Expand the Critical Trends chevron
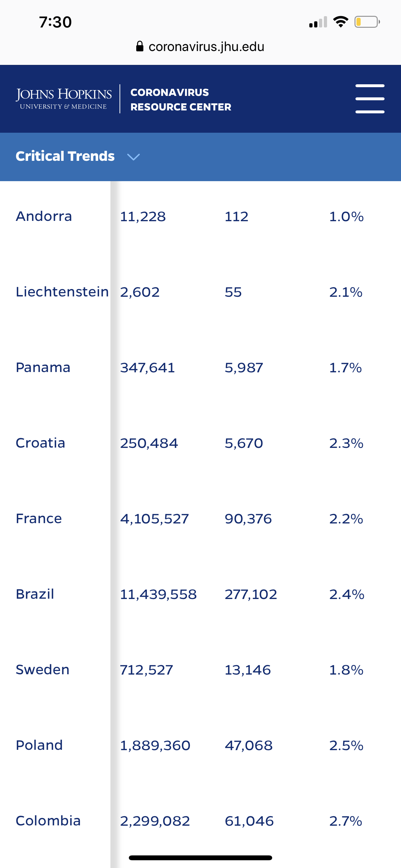 pyautogui.click(x=133, y=157)
